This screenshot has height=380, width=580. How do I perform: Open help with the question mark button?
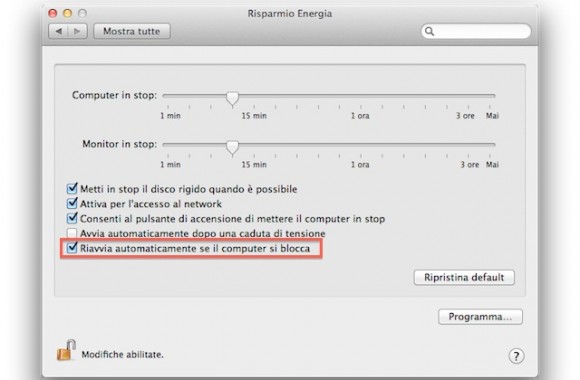[x=516, y=356]
